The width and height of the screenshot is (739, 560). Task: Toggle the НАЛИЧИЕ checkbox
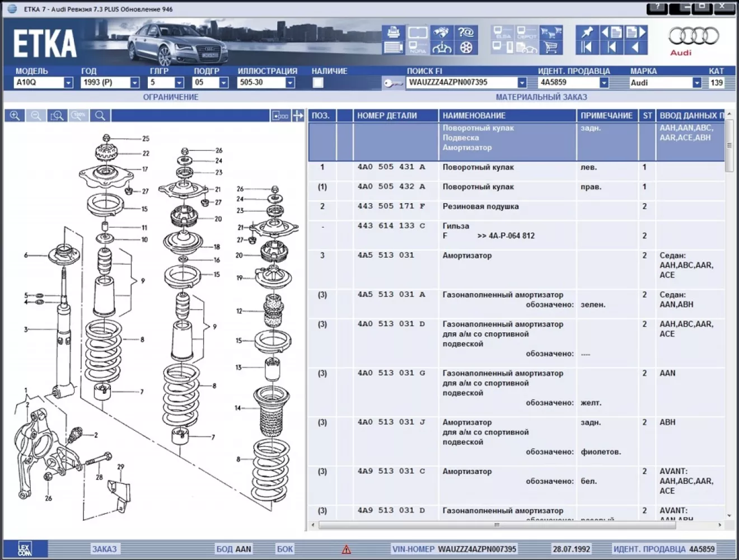click(318, 83)
